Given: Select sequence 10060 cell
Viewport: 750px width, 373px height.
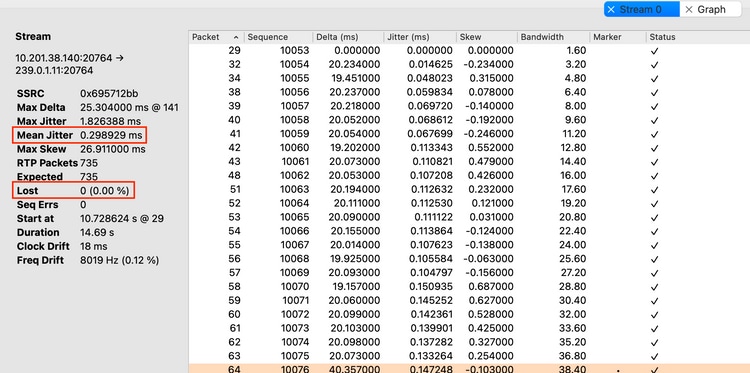Looking at the screenshot, I should (295, 148).
